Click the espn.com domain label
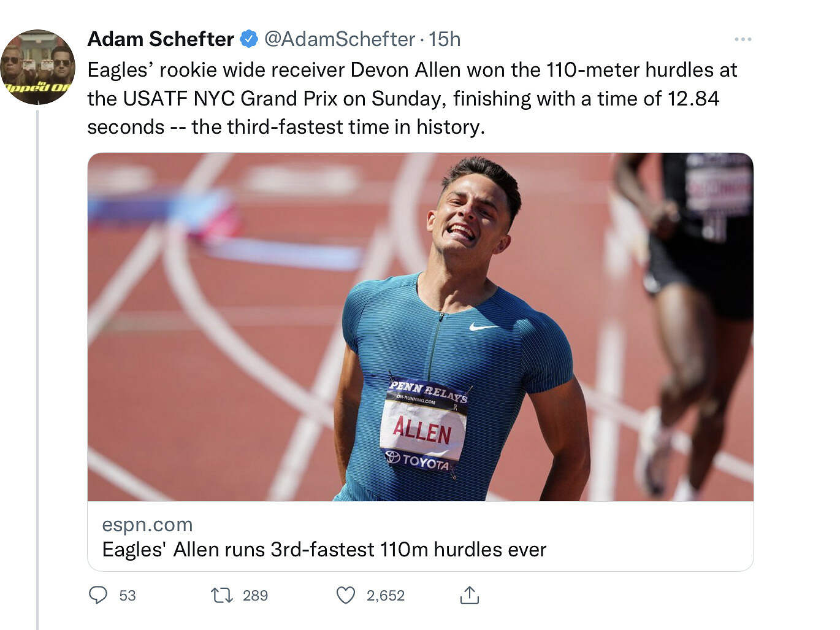Viewport: 840px width, 630px height. tap(147, 525)
